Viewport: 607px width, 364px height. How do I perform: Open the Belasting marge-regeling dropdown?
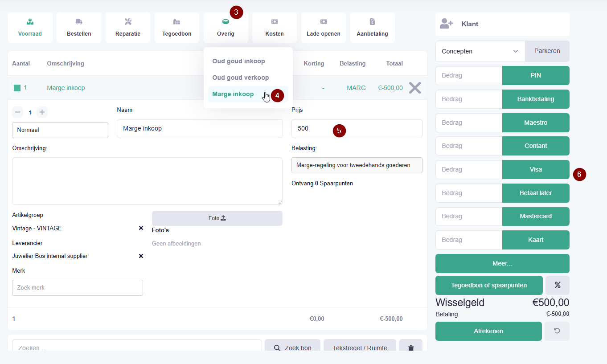[357, 165]
